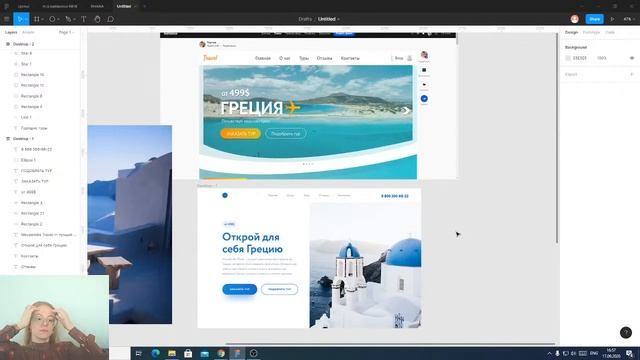The width and height of the screenshot is (640, 360).
Task: Open the Page 1 pages dropdown
Action: coord(66,32)
